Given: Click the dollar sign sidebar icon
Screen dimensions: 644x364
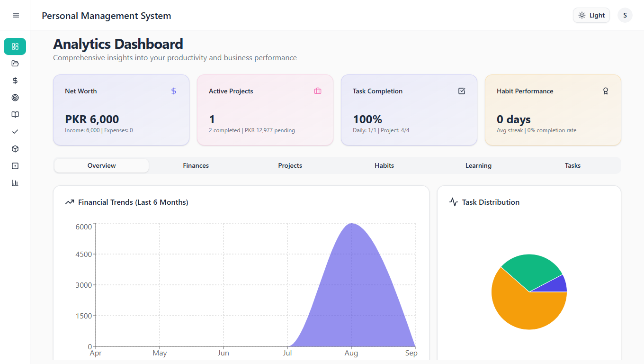Looking at the screenshot, I should (x=15, y=81).
